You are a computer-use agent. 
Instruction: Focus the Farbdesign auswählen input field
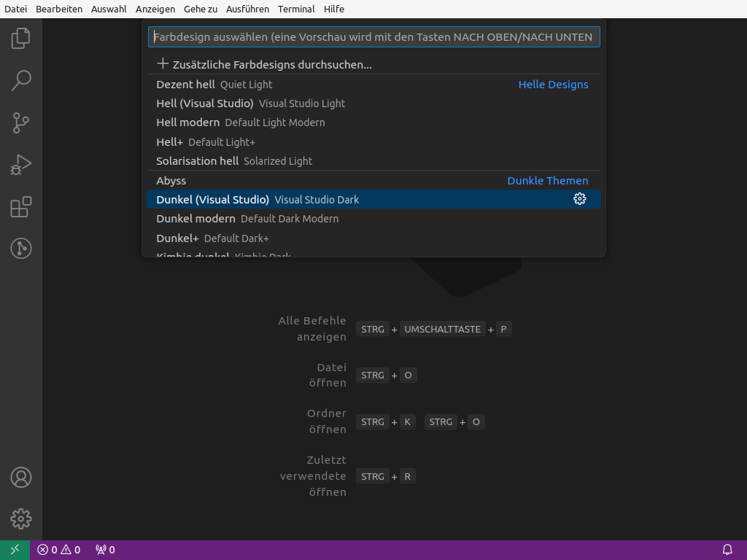coord(374,37)
